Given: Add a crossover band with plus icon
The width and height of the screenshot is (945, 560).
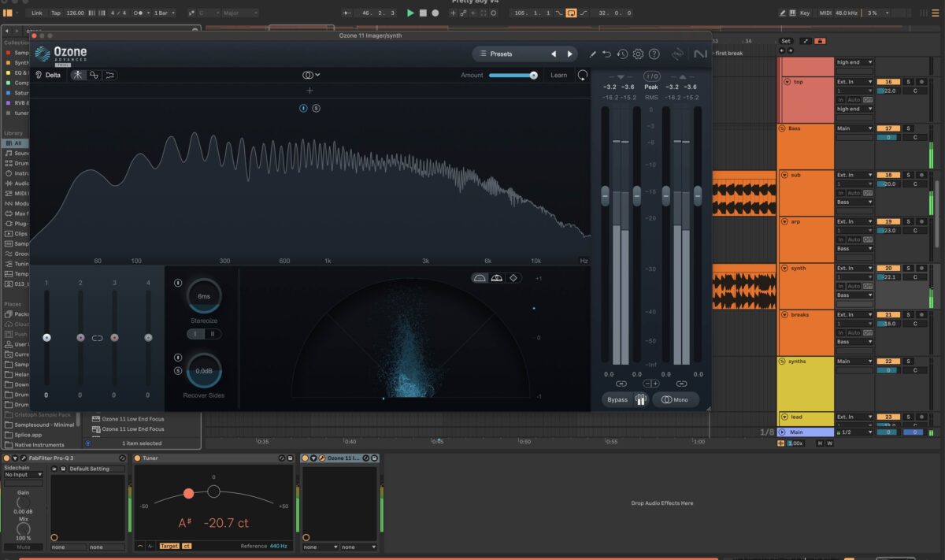Looking at the screenshot, I should coord(309,91).
